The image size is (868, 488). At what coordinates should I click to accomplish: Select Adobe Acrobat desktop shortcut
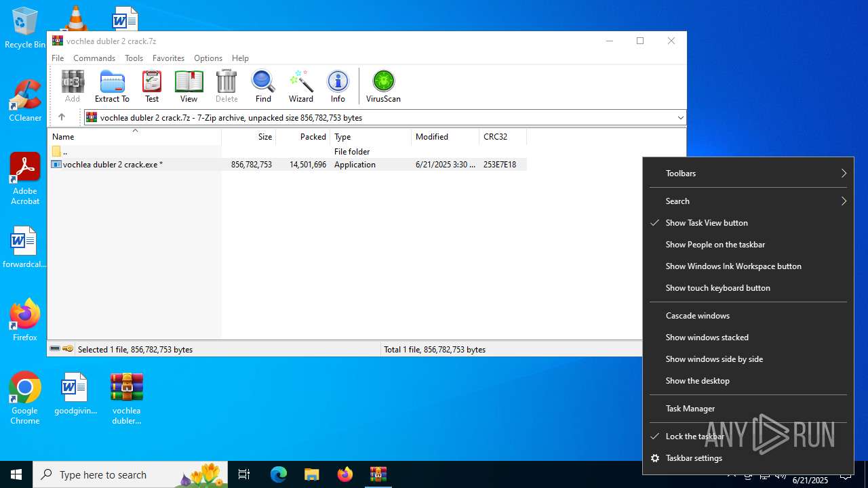click(25, 179)
